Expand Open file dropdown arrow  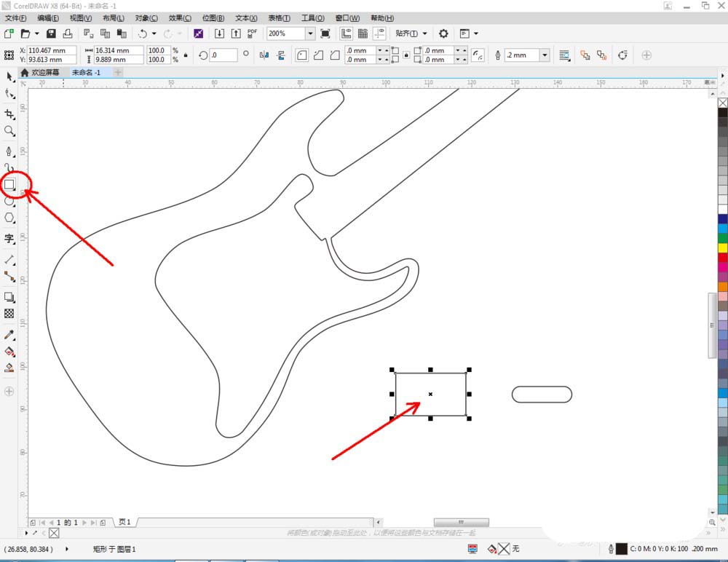tap(36, 33)
